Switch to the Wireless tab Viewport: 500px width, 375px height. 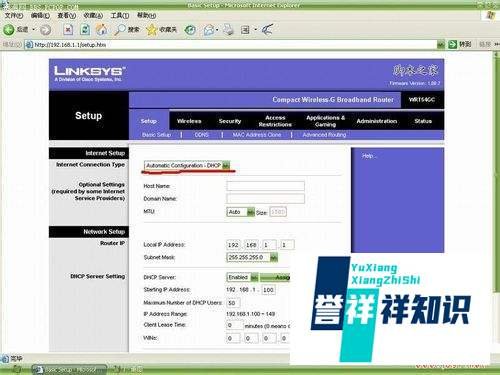(x=189, y=121)
